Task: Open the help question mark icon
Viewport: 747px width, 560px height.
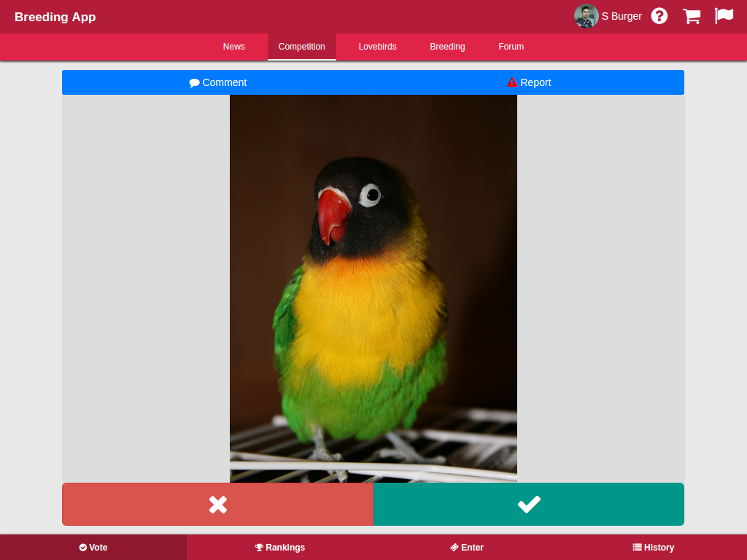Action: tap(659, 16)
